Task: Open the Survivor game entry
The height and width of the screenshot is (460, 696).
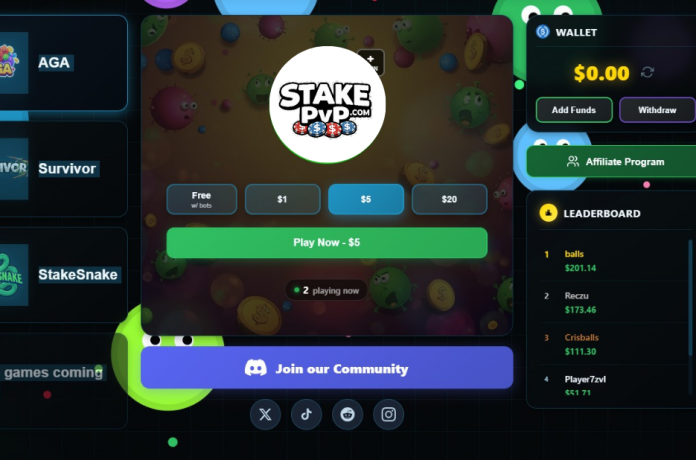Action: coord(63,169)
